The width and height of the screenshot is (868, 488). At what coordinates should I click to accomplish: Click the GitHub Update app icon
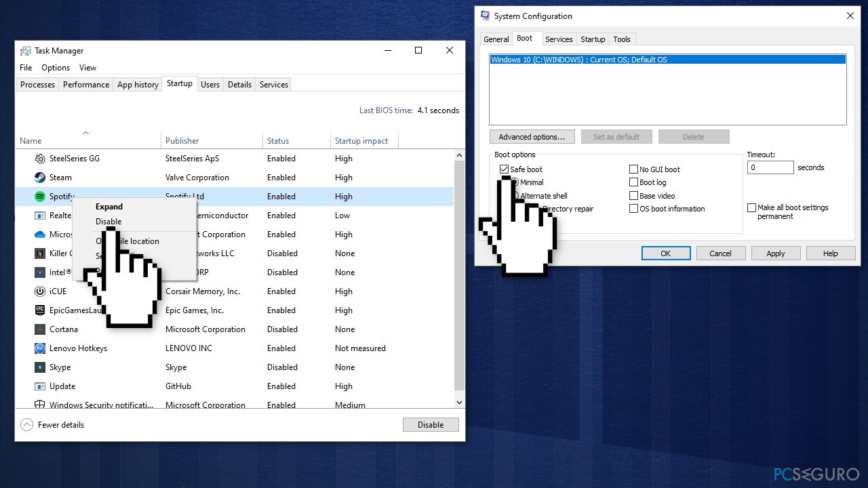click(x=39, y=386)
